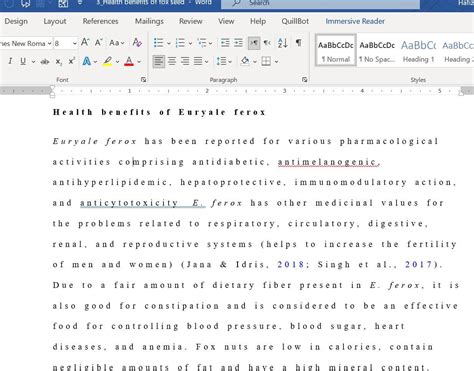Click the heading Health benefits of Euryale ferox

[159, 112]
